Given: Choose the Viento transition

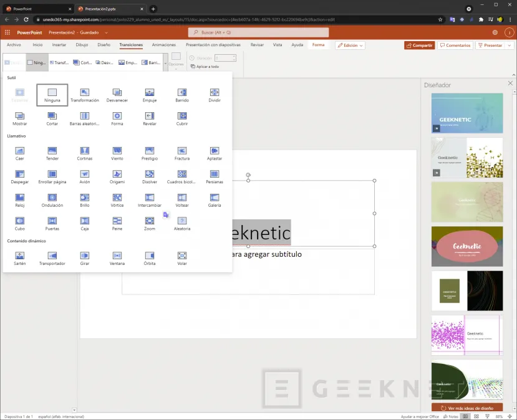Looking at the screenshot, I should [117, 153].
